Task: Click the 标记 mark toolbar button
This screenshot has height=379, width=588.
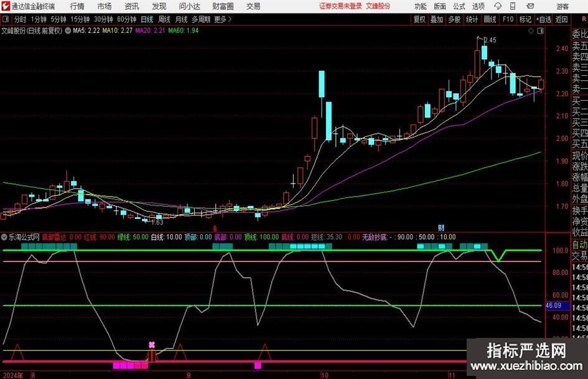Action: (x=525, y=19)
